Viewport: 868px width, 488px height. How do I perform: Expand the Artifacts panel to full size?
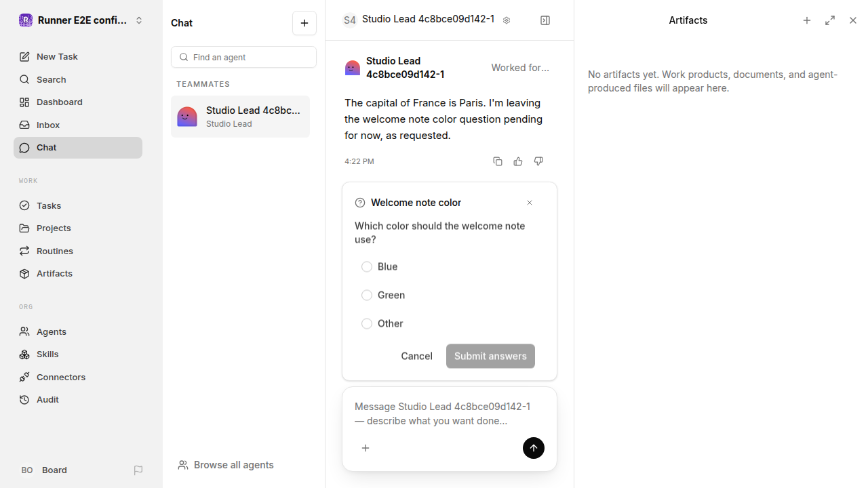pyautogui.click(x=830, y=20)
